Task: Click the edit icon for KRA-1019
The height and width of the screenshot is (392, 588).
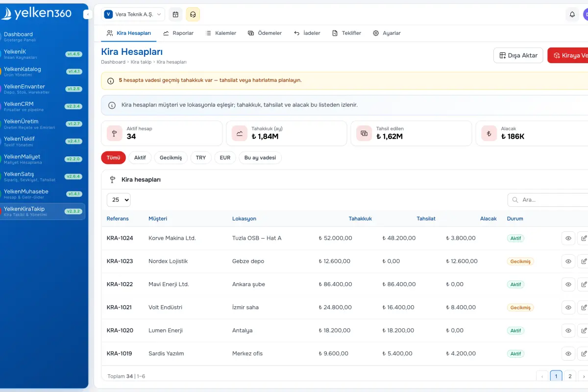Action: click(x=584, y=353)
